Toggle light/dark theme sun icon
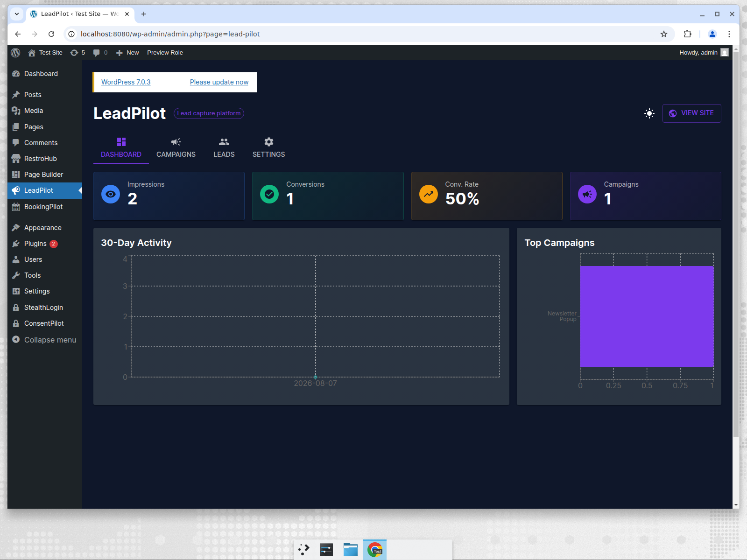This screenshot has width=747, height=560. coord(649,113)
